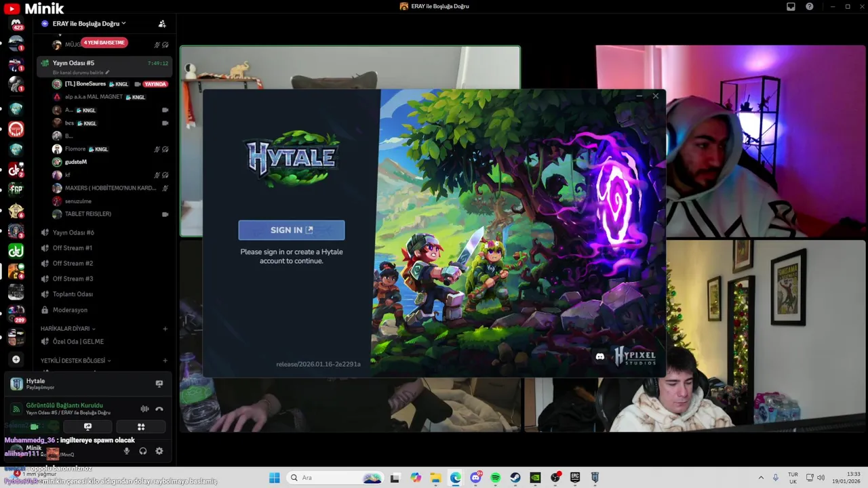The width and height of the screenshot is (868, 488).
Task: Add a channel to HARİKALAR DİYARI with the plus
Action: coord(165,329)
